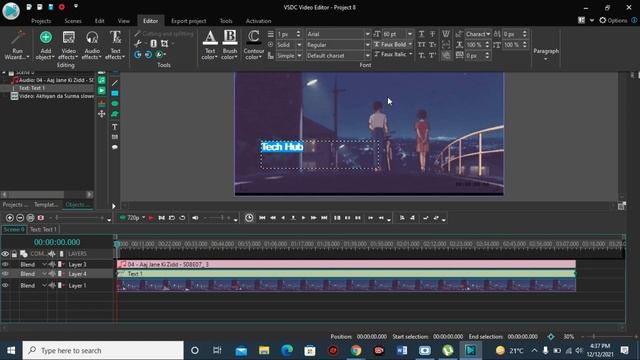Click the red preview play button
The width and height of the screenshot is (640, 360).
pos(151,218)
